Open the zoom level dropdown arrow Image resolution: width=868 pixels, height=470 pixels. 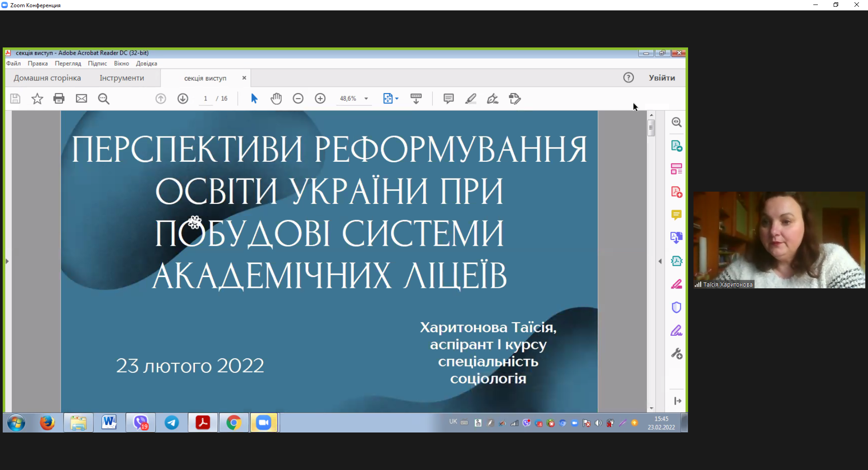click(x=366, y=99)
